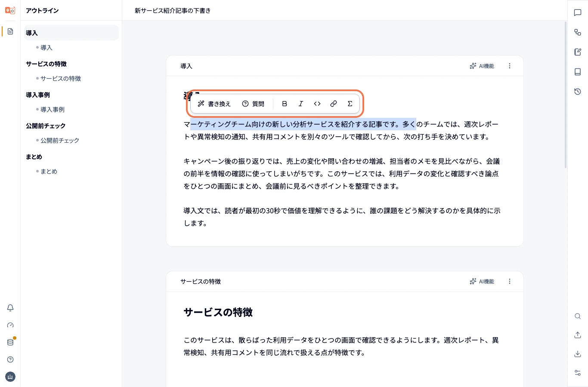Screen dimensions: 588x387
Task: Insert a link on selected text
Action: [x=334, y=104]
